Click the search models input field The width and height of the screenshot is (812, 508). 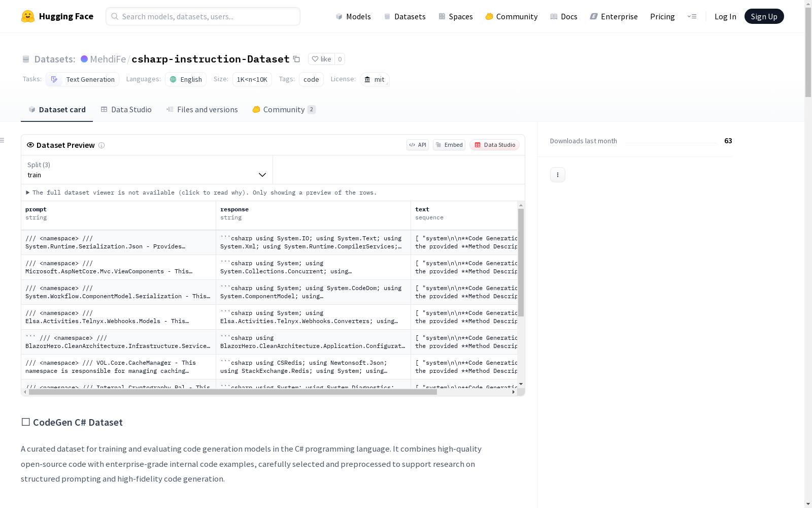pos(203,16)
